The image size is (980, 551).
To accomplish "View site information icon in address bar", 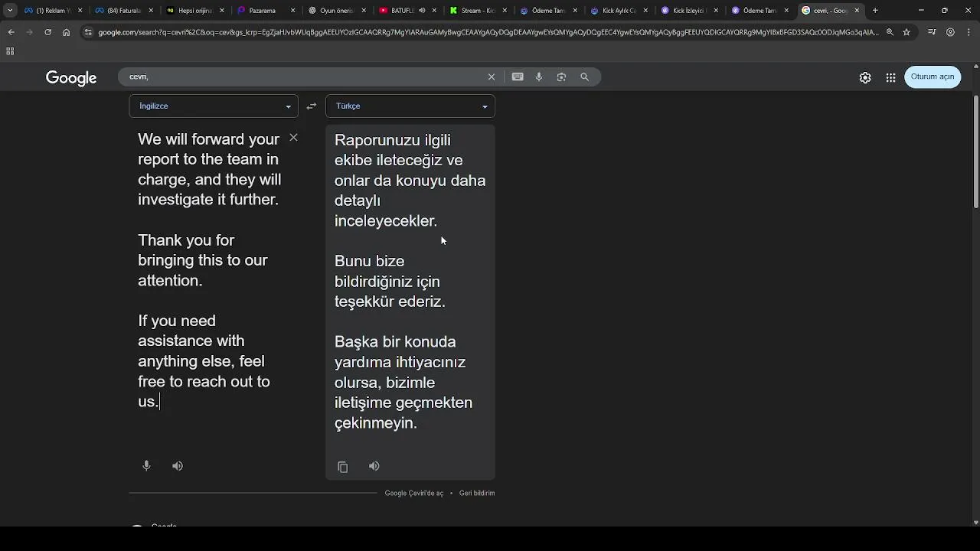I will click(89, 32).
